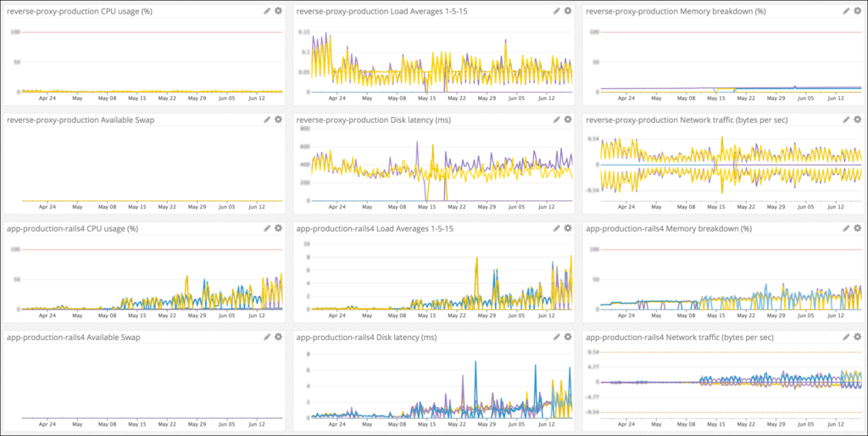The image size is (868, 436).
Task: Click pencil icon on reverse-proxy-production Load Averages panel
Action: (556, 10)
